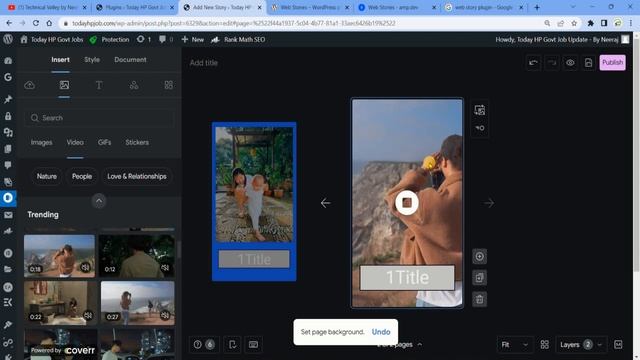The height and width of the screenshot is (360, 640).
Task: Select the third-party media library icon
Action: click(x=64, y=85)
